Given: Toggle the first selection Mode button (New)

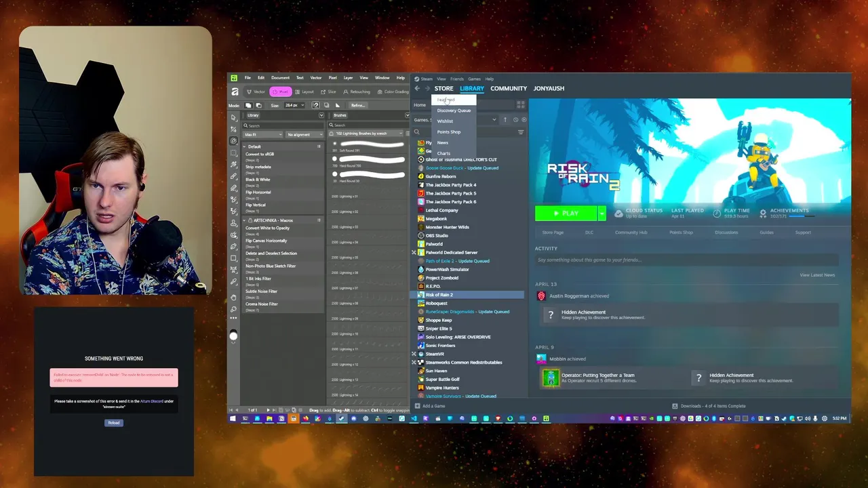Looking at the screenshot, I should (x=248, y=105).
